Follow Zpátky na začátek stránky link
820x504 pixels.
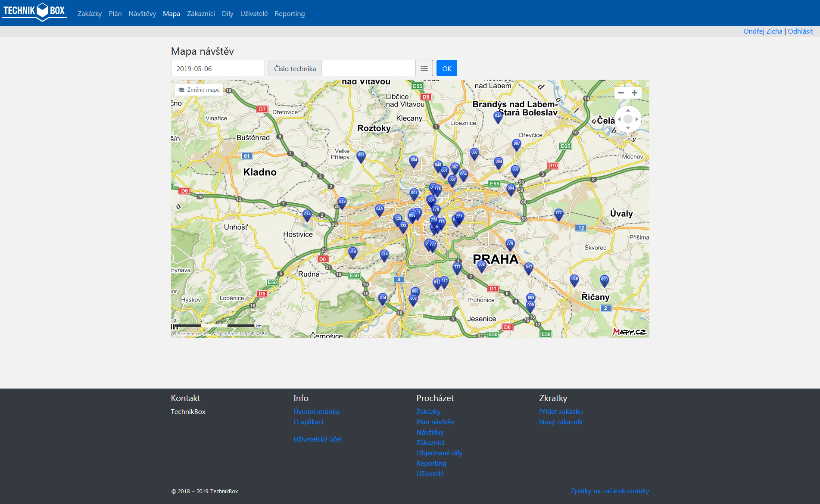click(x=610, y=491)
